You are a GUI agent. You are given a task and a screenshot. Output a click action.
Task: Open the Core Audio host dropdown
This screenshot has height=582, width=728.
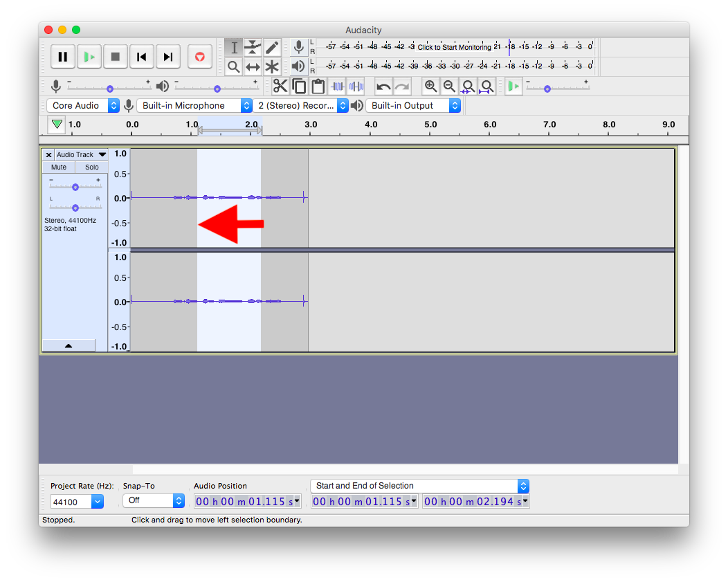83,105
